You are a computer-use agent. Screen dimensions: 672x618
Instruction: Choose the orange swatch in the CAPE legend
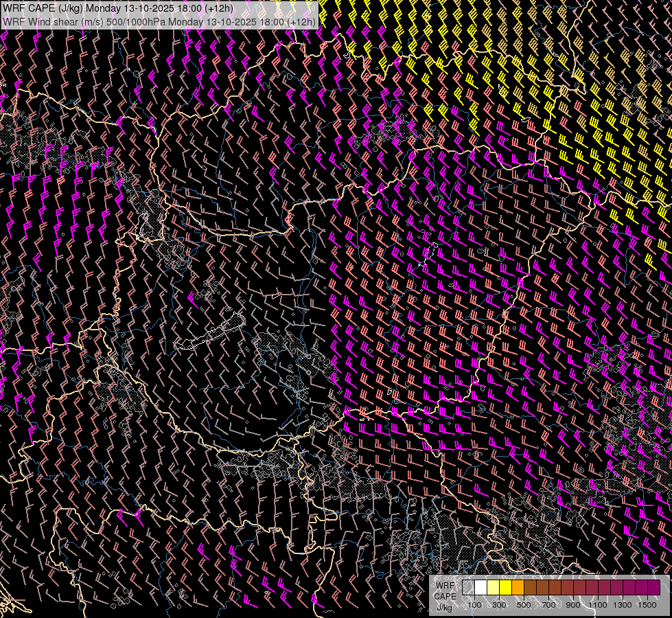(518, 588)
